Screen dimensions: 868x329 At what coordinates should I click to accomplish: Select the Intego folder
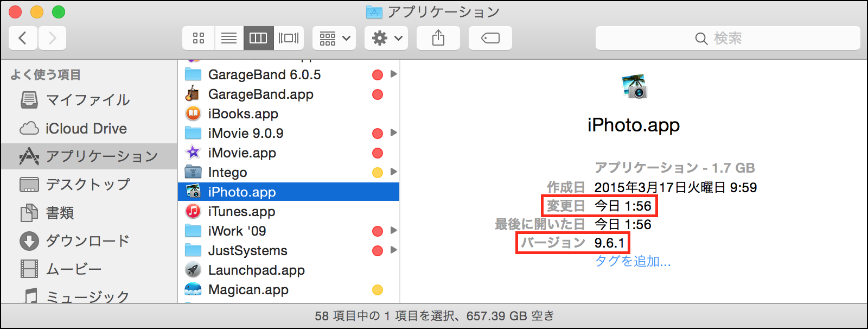click(x=289, y=172)
